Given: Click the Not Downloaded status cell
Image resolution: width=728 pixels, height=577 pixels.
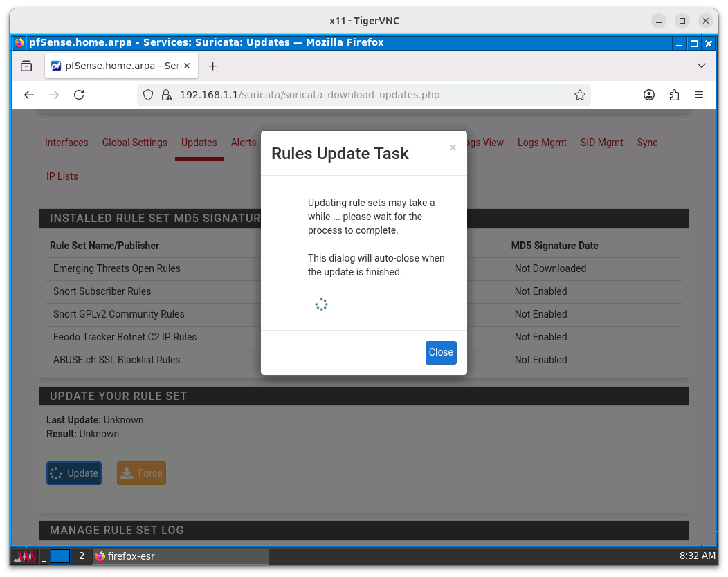Looking at the screenshot, I should [550, 268].
